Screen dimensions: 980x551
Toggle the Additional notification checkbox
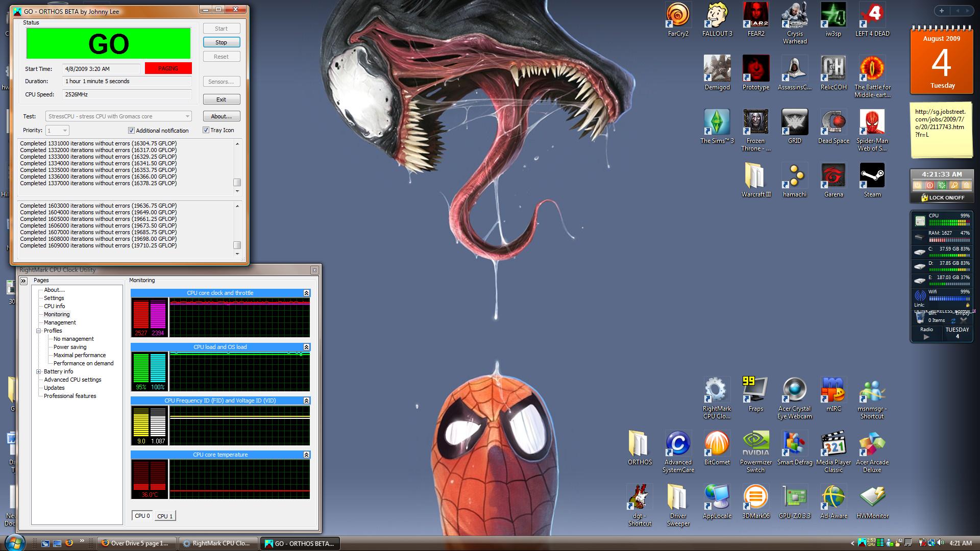[131, 131]
